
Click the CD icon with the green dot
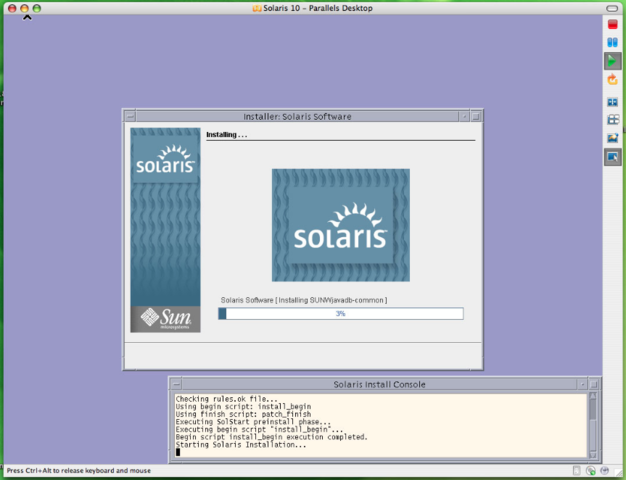pyautogui.click(x=590, y=471)
